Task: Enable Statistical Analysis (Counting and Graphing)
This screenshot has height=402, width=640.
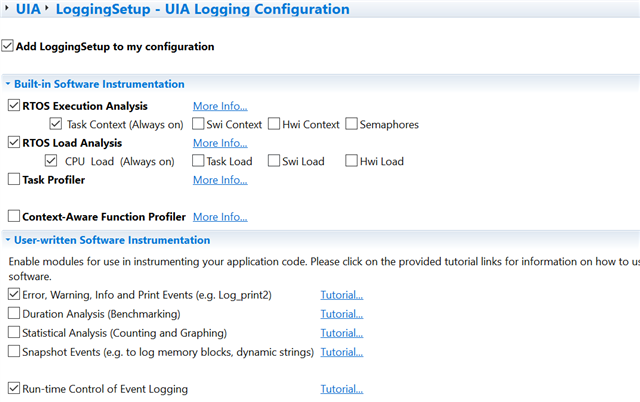Action: [13, 333]
